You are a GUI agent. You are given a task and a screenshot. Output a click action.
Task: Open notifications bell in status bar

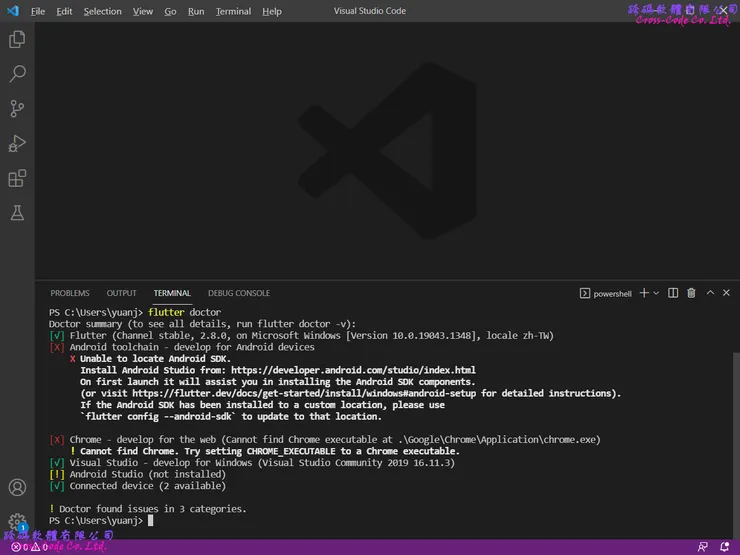pyautogui.click(x=724, y=547)
